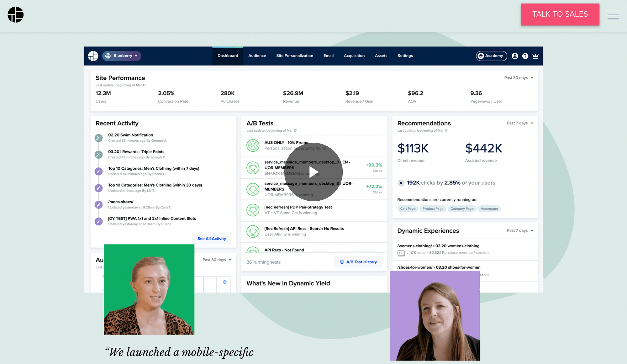Click the Cart Page recommendation tag
This screenshot has height=364, width=627.
click(x=408, y=208)
